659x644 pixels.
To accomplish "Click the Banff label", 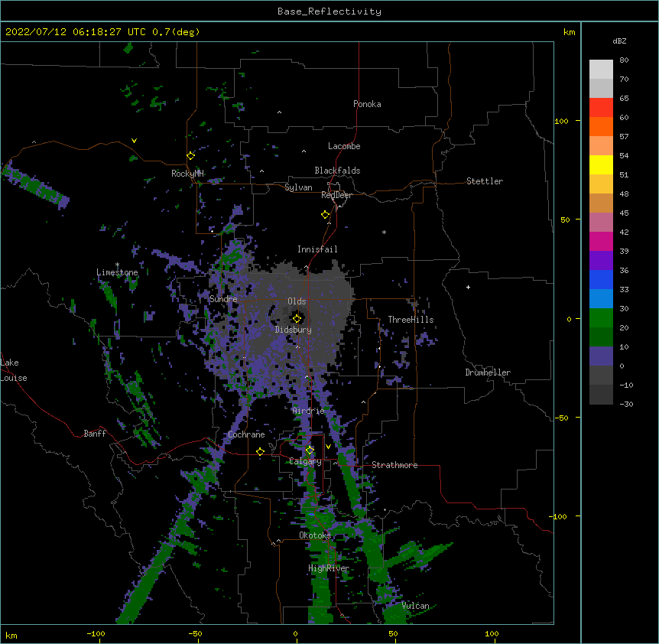I will [95, 434].
